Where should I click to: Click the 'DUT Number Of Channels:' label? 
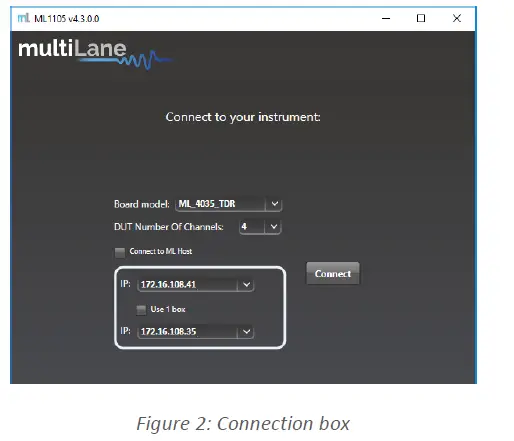(x=169, y=227)
